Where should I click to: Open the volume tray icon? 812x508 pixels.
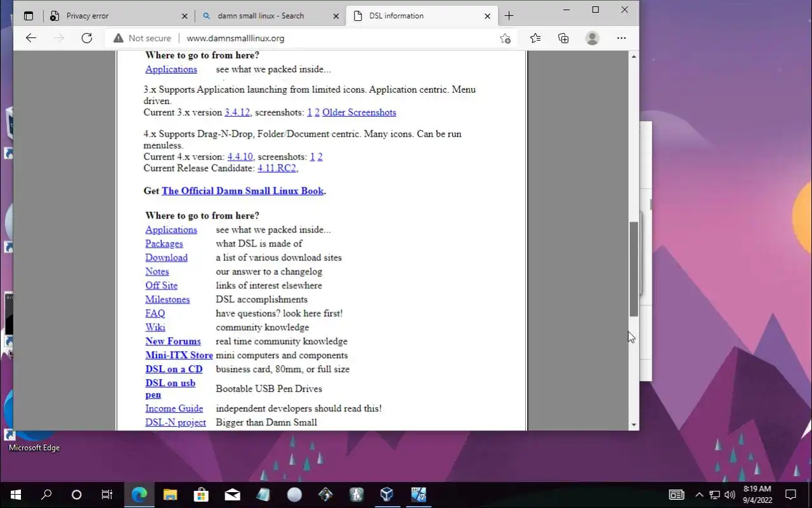[x=730, y=495]
